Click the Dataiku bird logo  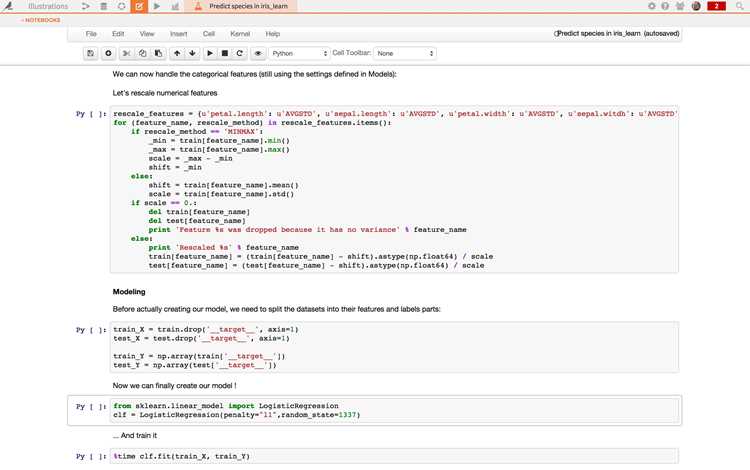(x=8, y=6)
